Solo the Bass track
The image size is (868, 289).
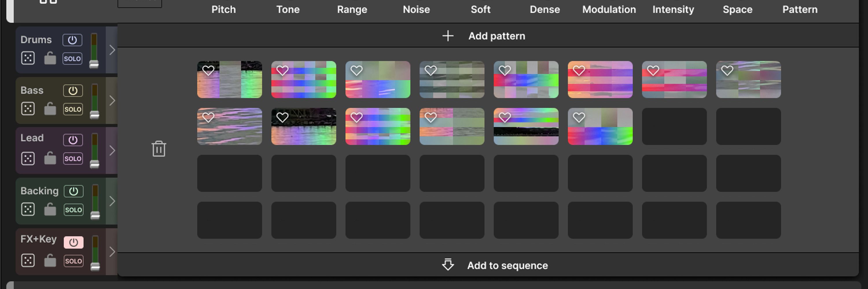[73, 109]
